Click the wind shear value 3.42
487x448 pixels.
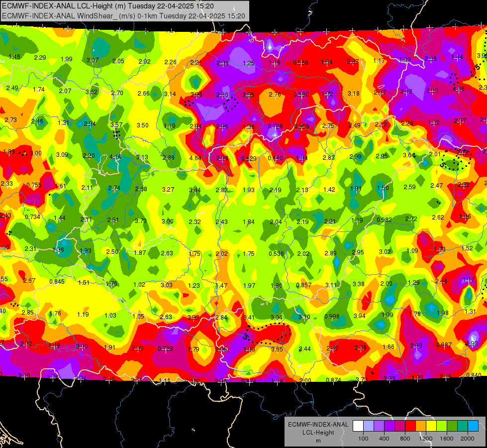point(406,91)
